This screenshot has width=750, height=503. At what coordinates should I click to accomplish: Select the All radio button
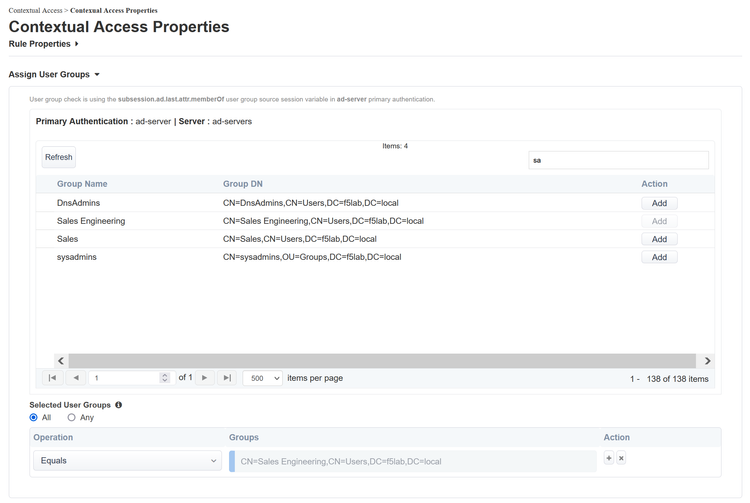coord(34,417)
